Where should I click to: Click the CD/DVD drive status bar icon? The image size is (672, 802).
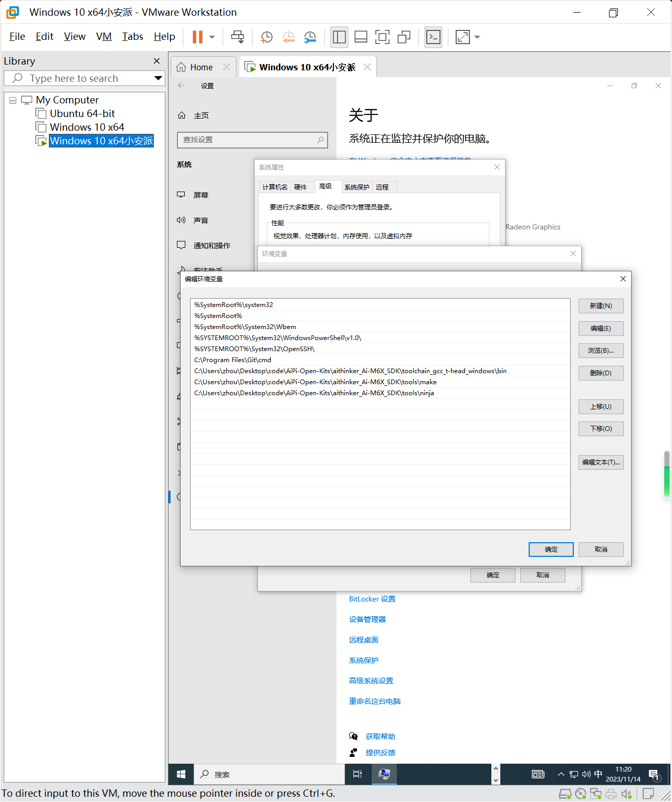580,794
